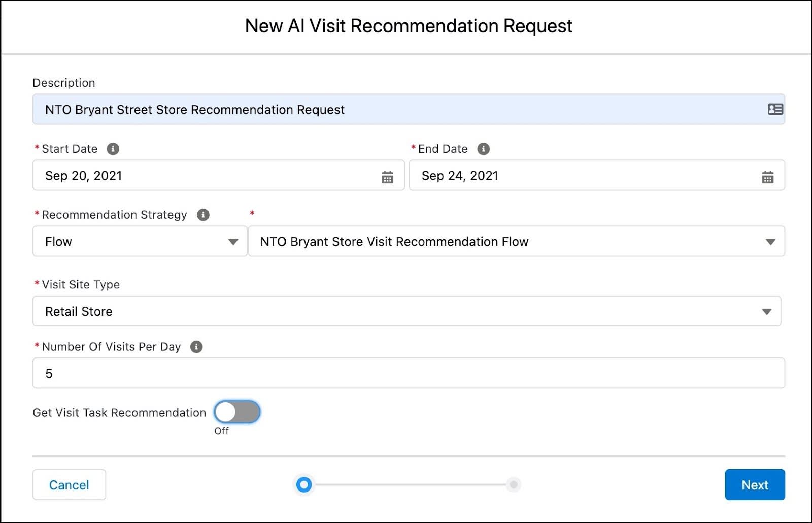The height and width of the screenshot is (523, 812).
Task: Click the contact card icon in Description field
Action: tap(775, 109)
